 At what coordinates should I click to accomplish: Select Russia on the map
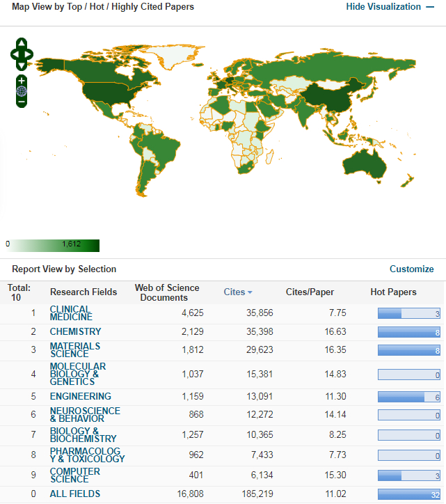[x=321, y=66]
